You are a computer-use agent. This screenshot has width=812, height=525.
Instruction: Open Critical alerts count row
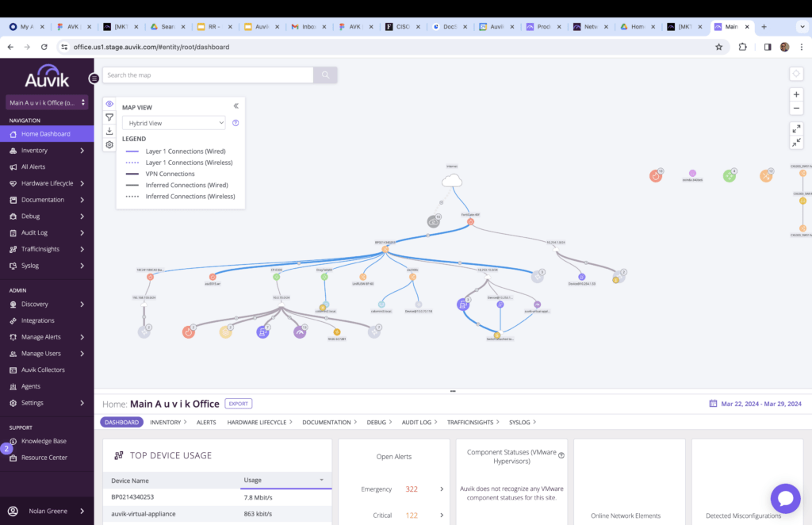pyautogui.click(x=401, y=515)
